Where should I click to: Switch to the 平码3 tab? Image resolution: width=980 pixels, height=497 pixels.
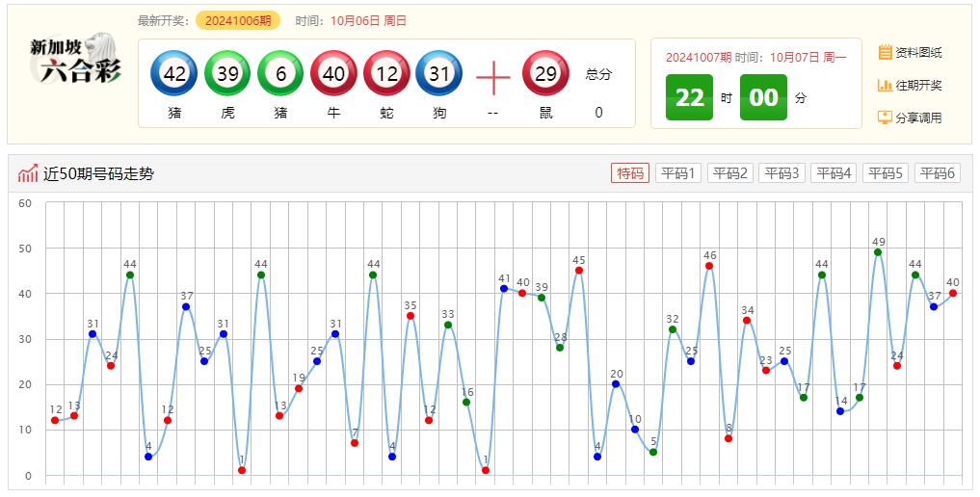[x=781, y=173]
